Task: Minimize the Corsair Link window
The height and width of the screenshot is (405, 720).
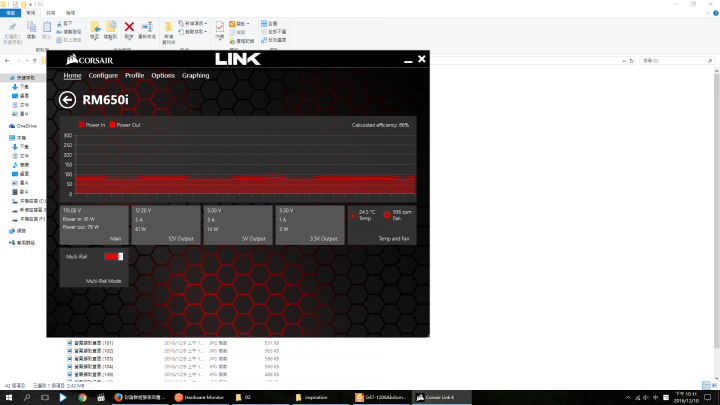Action: [408, 60]
